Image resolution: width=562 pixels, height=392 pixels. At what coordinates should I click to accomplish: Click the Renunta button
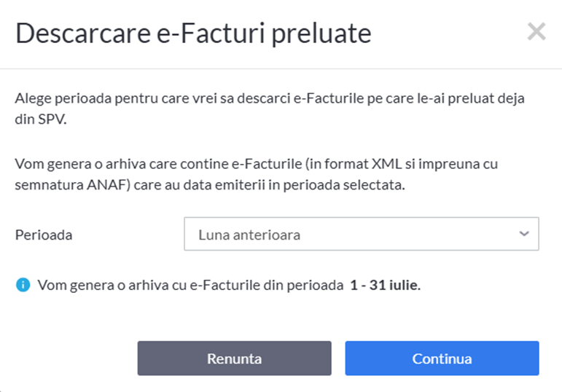[x=235, y=358]
